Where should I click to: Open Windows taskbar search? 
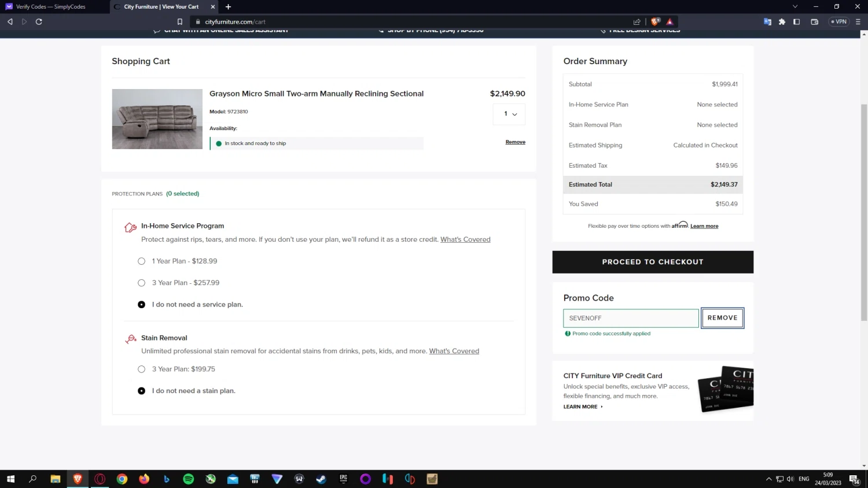(x=33, y=479)
